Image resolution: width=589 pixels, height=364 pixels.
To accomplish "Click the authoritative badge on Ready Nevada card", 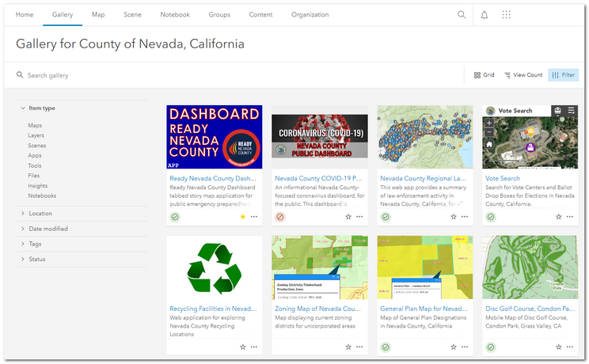I will click(174, 216).
